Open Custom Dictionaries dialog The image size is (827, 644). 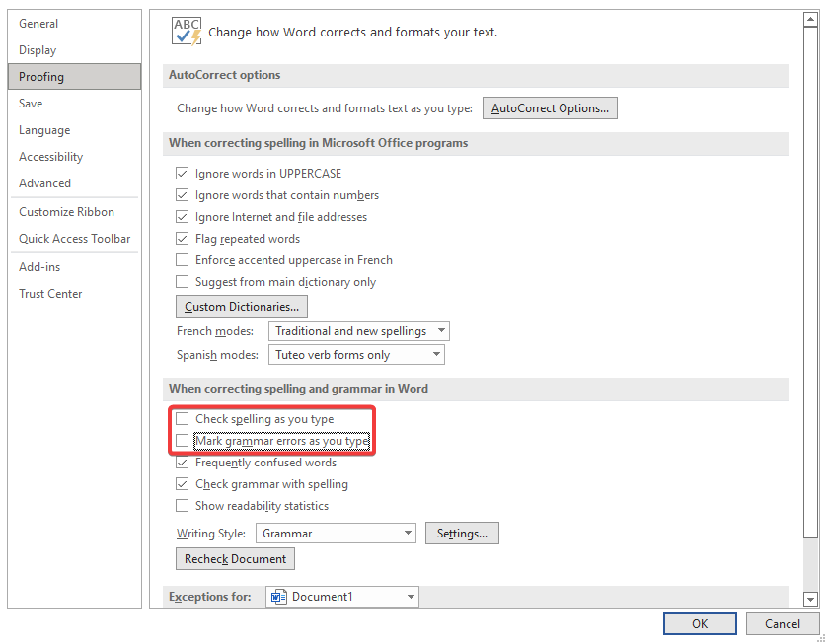click(242, 307)
